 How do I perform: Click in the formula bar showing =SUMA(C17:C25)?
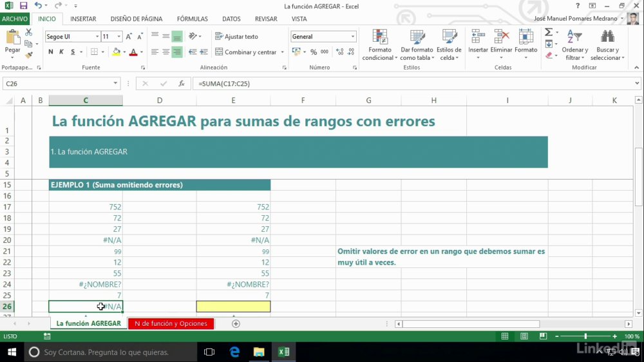pos(413,83)
